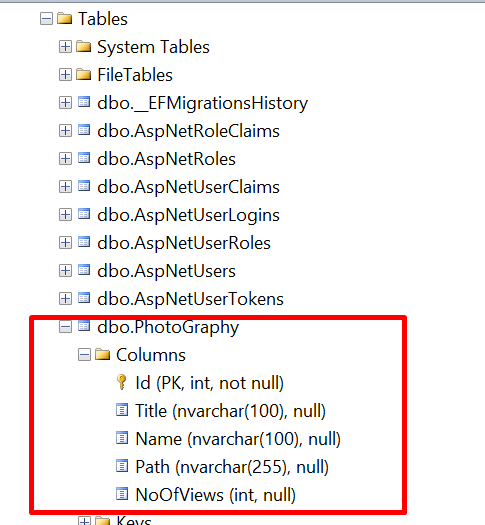
Task: Click the dbo.AspNetRoles table icon
Action: 84,158
